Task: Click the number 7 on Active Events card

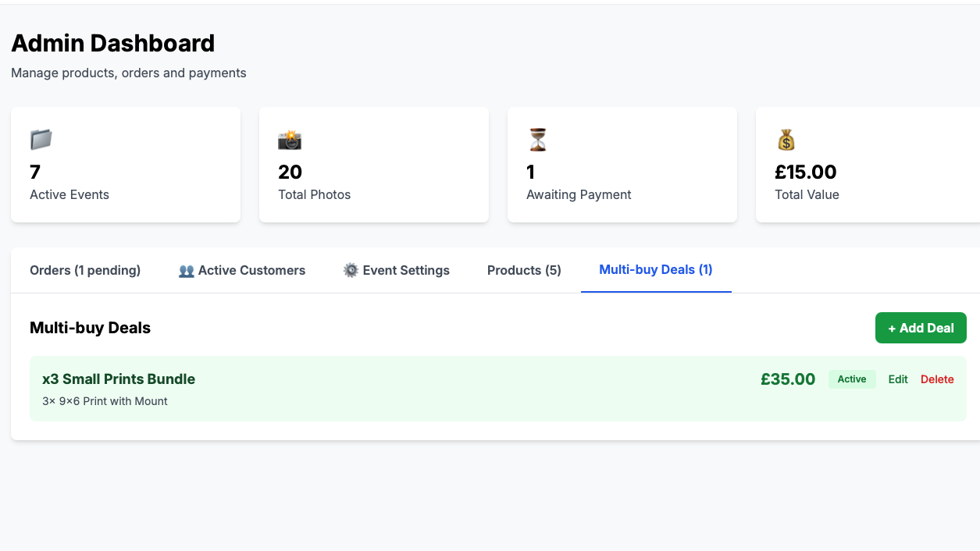Action: click(x=35, y=172)
